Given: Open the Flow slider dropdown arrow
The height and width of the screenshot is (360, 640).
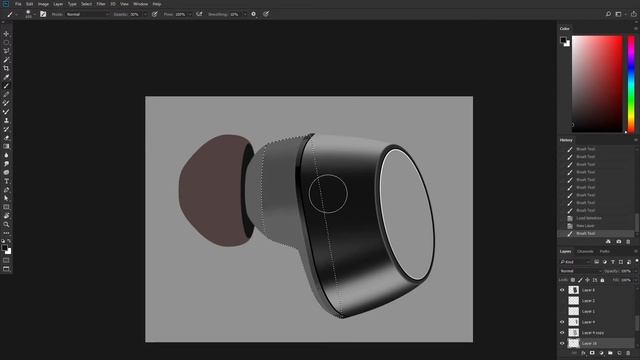Looking at the screenshot, I should 190,14.
